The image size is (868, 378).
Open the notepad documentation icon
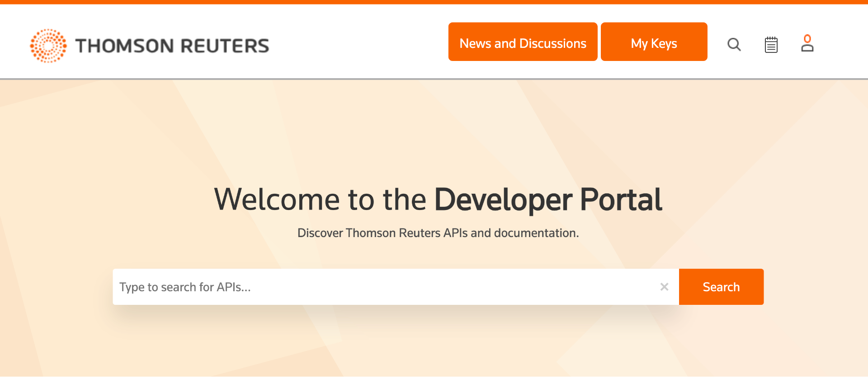click(x=771, y=44)
